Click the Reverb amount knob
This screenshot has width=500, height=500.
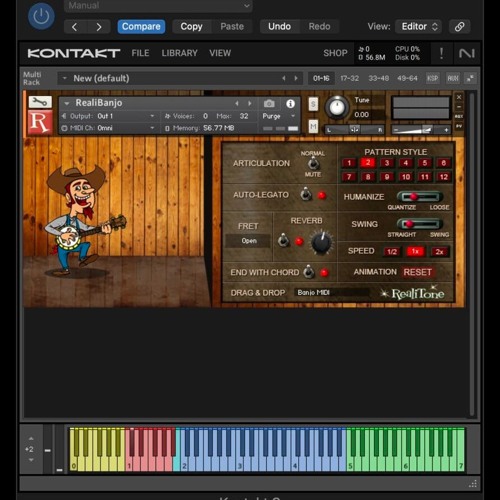click(x=321, y=243)
